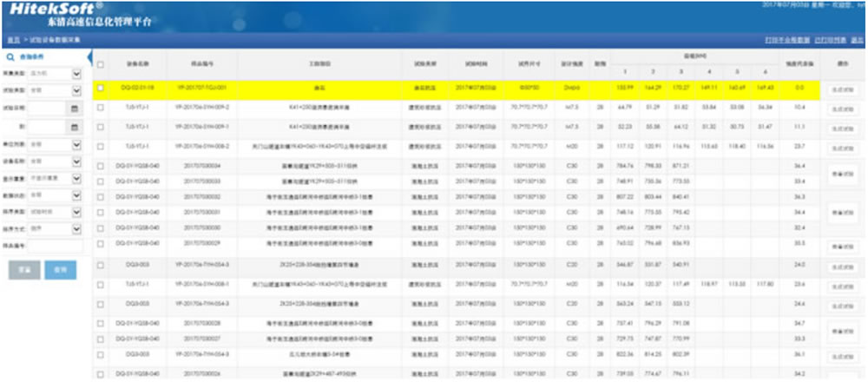Viewport: 868px width, 382px height.
Task: Open the calendar picker for the end date (到)
Action: [75, 126]
